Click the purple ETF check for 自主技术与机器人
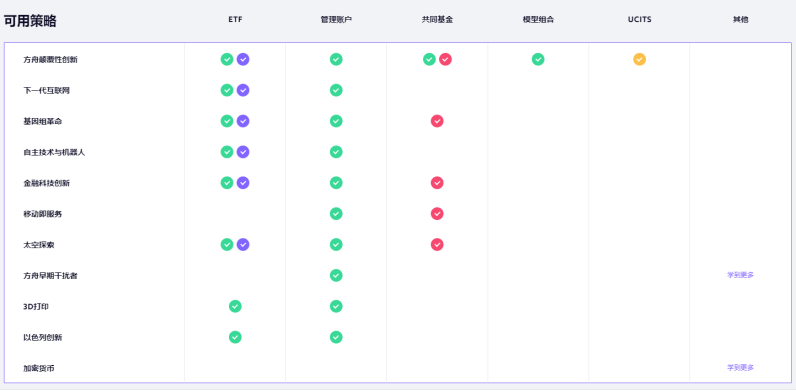 (x=243, y=152)
